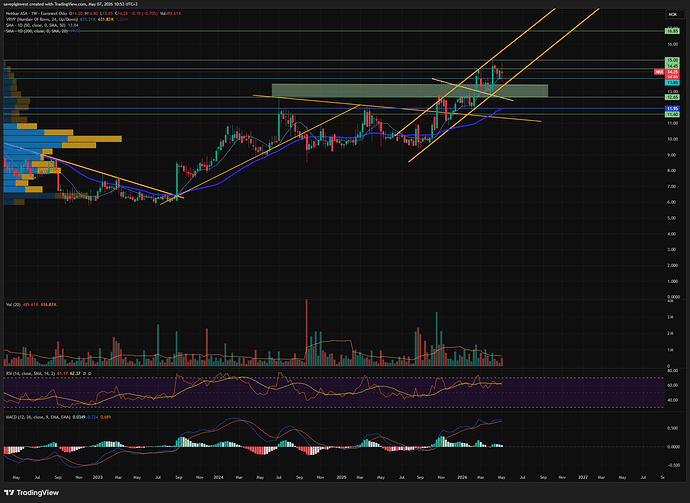Click the Vol (20) indicator label

(12, 305)
